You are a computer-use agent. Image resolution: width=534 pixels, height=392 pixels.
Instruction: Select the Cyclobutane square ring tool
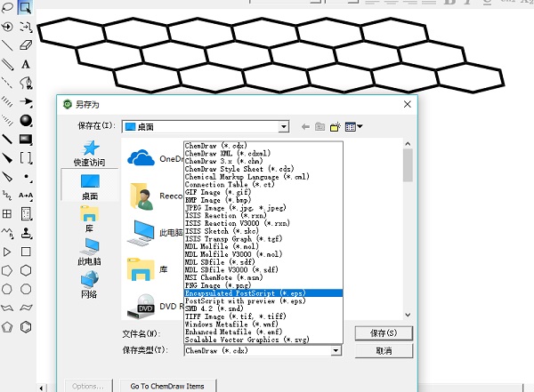[25, 252]
